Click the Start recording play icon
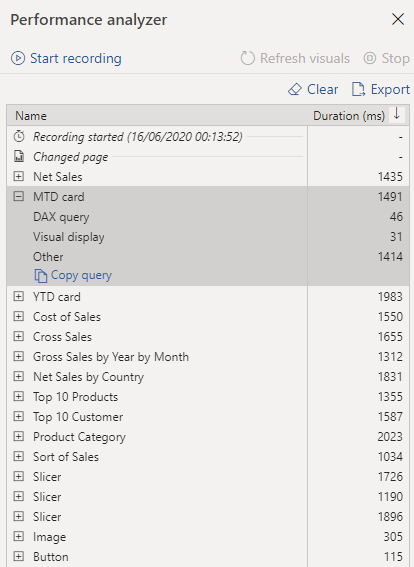Screen dimensions: 414x567 point(18,58)
